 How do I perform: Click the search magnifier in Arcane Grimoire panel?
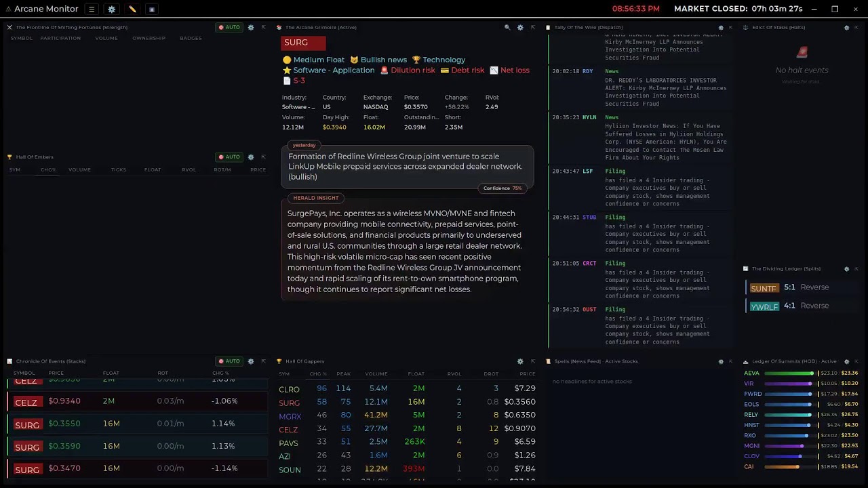pyautogui.click(x=507, y=27)
